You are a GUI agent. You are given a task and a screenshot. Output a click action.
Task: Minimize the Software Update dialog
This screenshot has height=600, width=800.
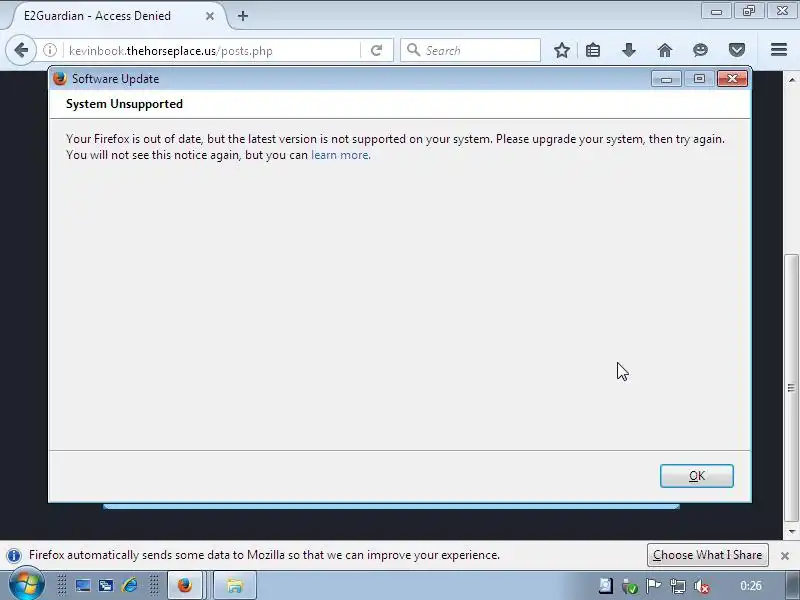(x=666, y=79)
